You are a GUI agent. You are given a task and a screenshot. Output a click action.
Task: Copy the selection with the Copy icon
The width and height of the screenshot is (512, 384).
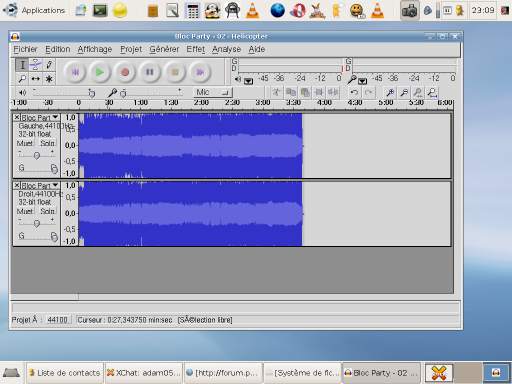coord(291,92)
